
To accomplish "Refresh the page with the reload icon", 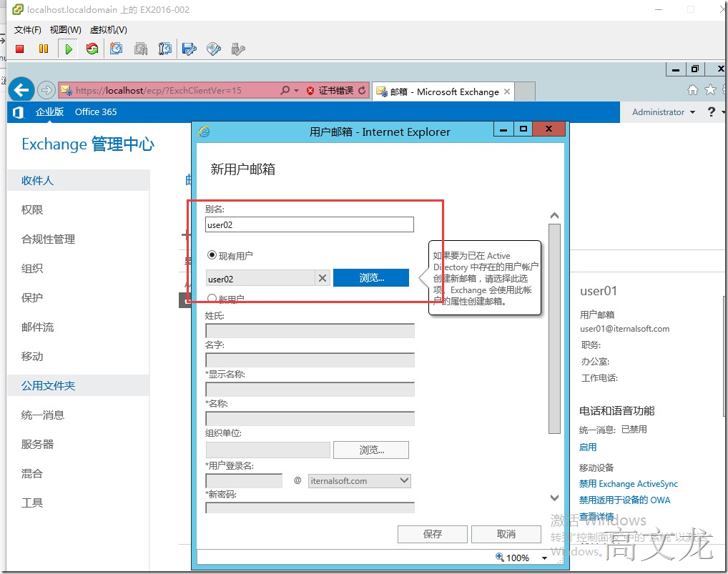I will click(362, 91).
